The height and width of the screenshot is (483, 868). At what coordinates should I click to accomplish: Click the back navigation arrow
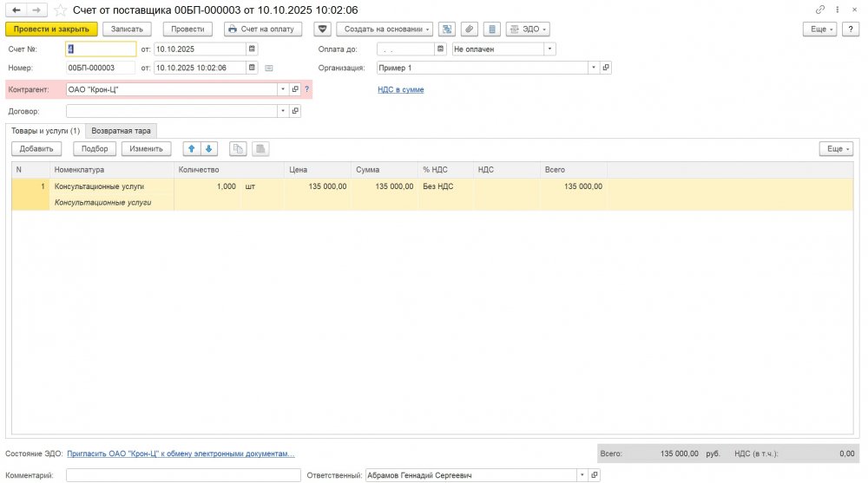pos(16,10)
